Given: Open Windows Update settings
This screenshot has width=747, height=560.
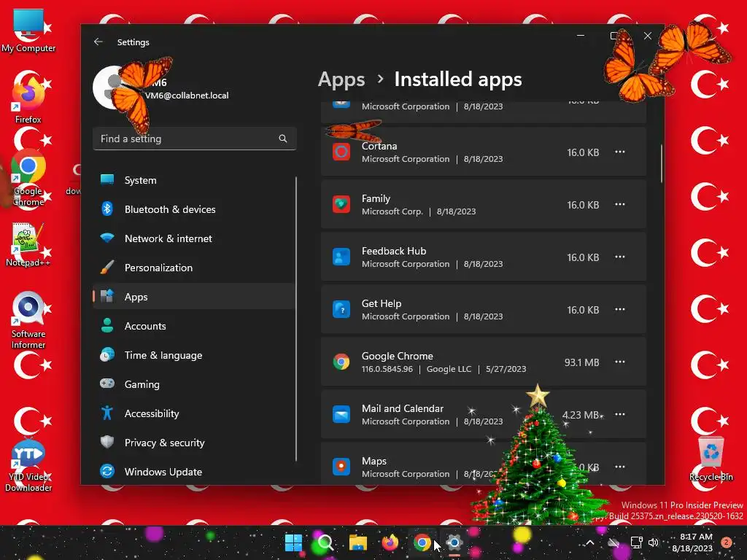Looking at the screenshot, I should pyautogui.click(x=194, y=472).
